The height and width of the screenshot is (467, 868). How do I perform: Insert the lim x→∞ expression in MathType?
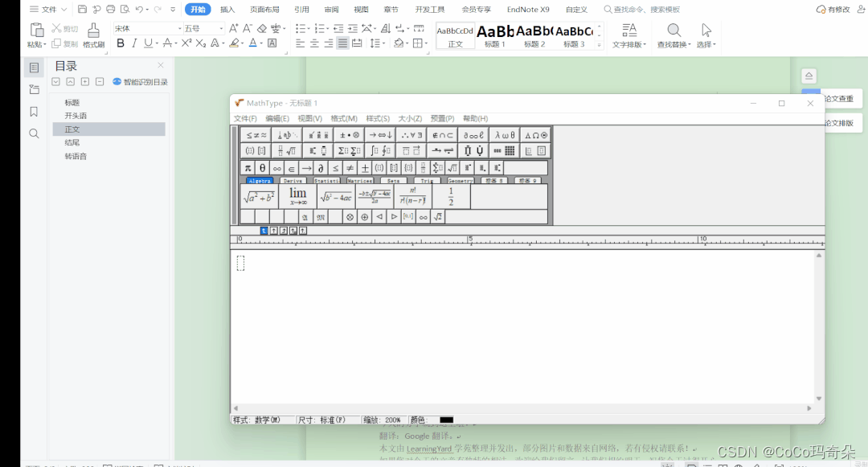tap(298, 196)
